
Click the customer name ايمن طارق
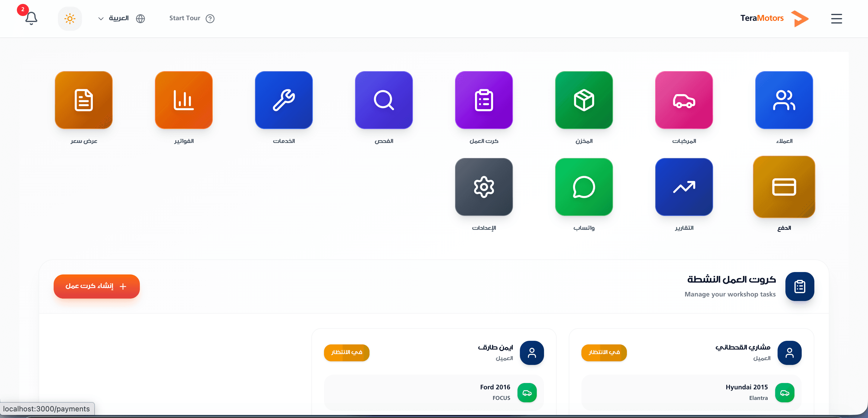tap(495, 347)
